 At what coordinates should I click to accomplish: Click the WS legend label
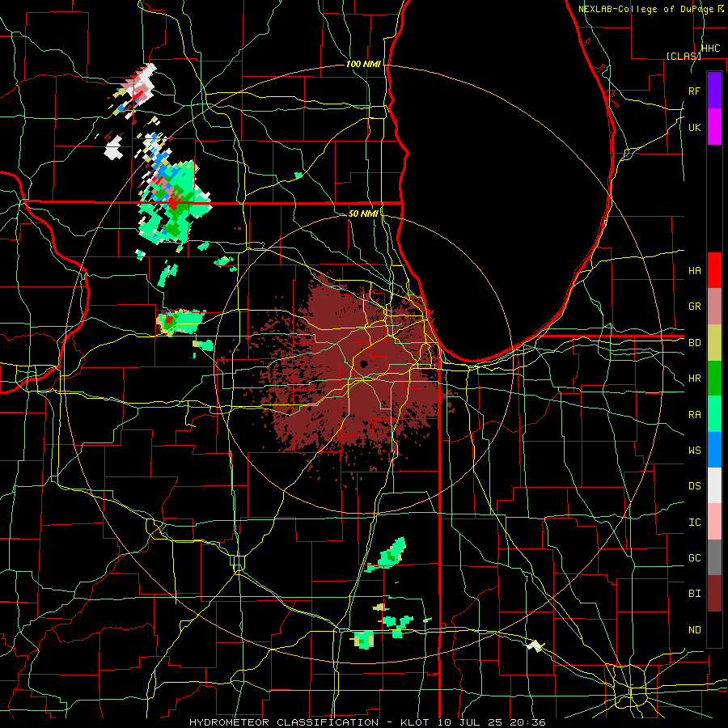coord(694,450)
